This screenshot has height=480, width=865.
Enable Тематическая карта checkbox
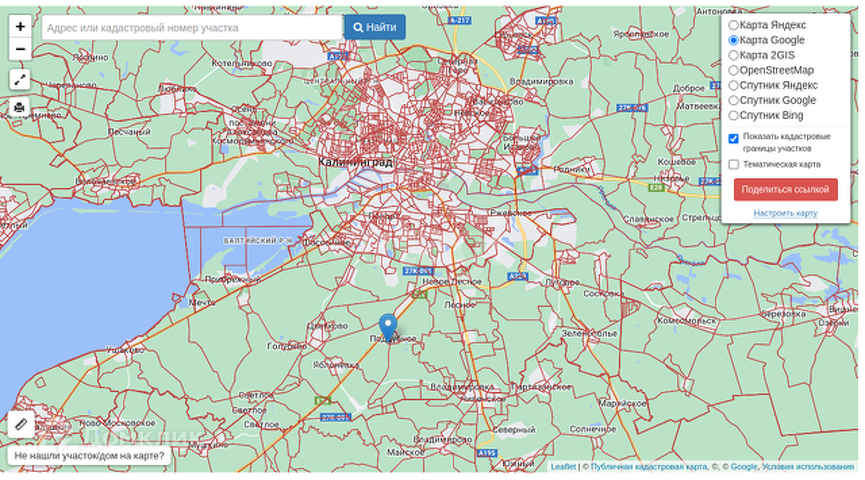733,164
